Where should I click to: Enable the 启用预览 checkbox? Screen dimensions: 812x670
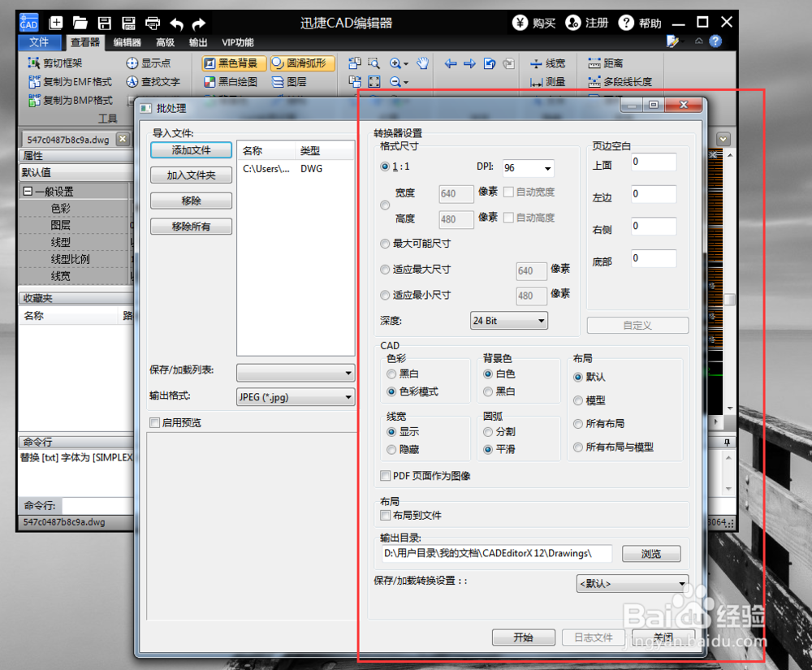pyautogui.click(x=154, y=422)
